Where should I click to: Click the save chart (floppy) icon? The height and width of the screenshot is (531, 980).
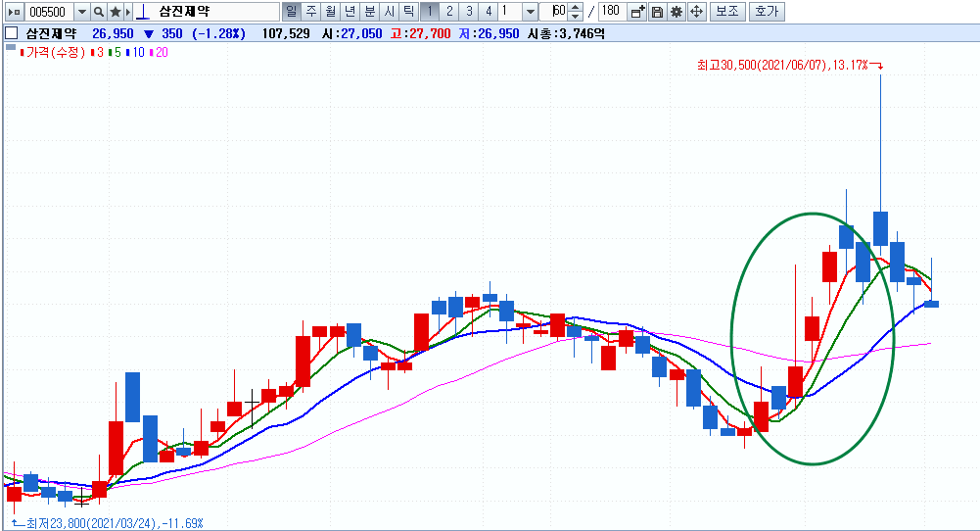[x=657, y=11]
